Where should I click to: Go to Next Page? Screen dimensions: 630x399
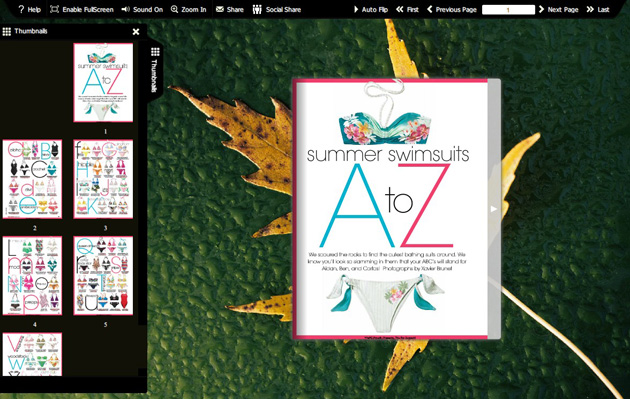(558, 9)
